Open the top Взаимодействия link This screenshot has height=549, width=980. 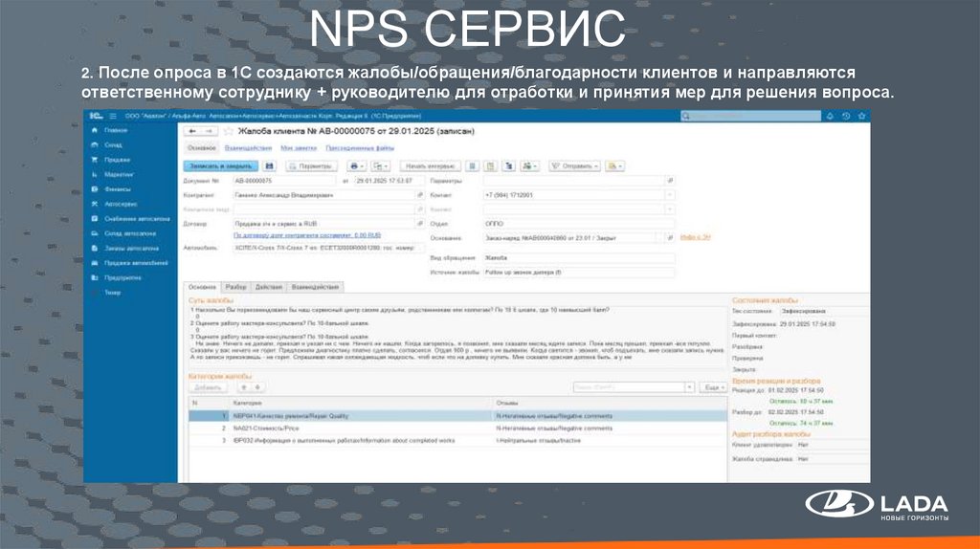coord(248,148)
